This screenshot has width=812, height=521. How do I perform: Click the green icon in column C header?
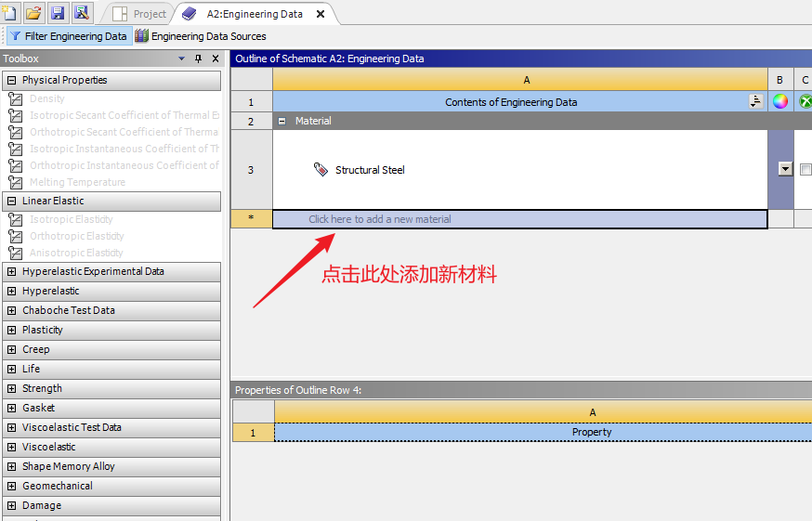click(x=805, y=101)
